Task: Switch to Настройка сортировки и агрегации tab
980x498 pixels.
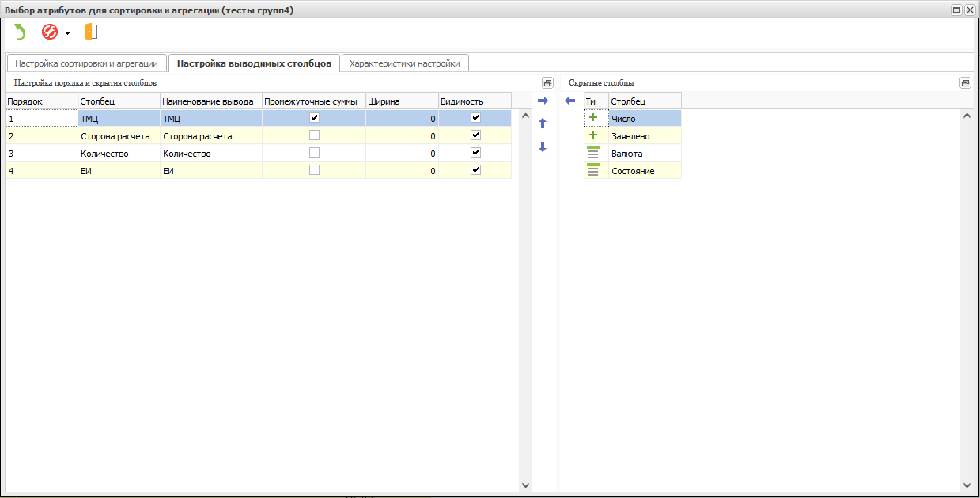Action: [x=86, y=63]
